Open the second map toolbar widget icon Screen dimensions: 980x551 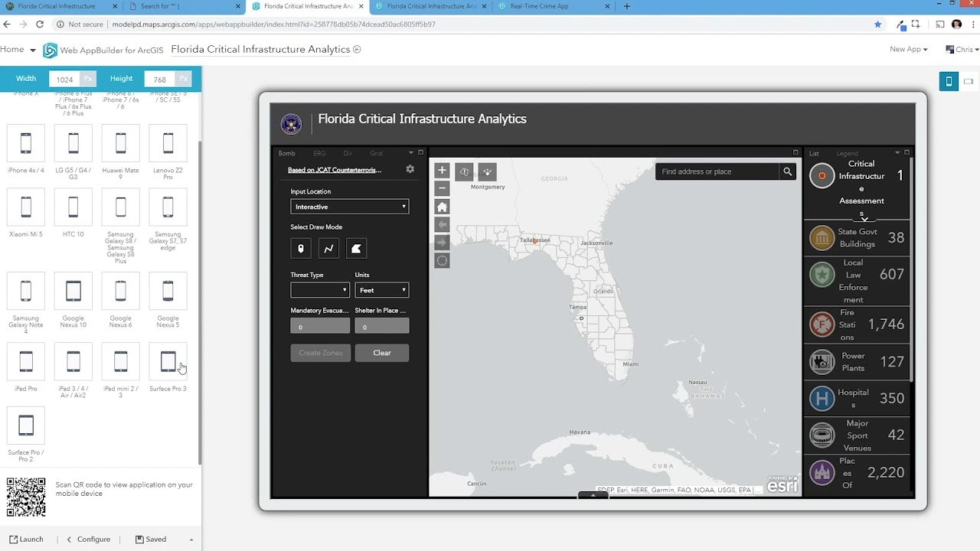[487, 171]
